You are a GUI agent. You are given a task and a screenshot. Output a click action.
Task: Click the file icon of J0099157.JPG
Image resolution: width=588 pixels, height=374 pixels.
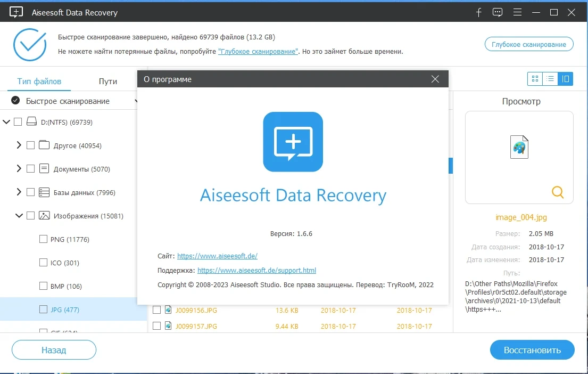coord(168,326)
